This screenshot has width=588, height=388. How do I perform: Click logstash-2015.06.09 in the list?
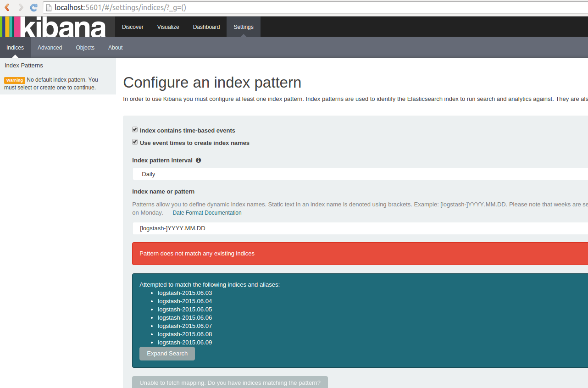click(x=185, y=343)
